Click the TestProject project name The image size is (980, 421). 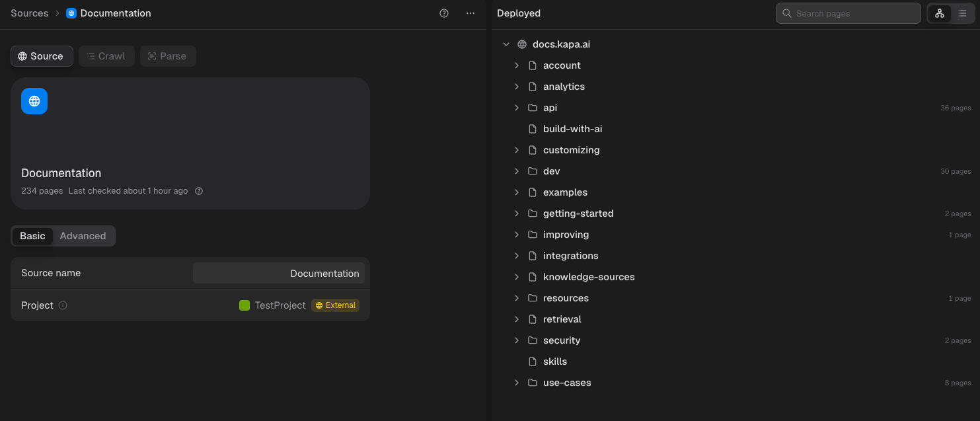(280, 305)
